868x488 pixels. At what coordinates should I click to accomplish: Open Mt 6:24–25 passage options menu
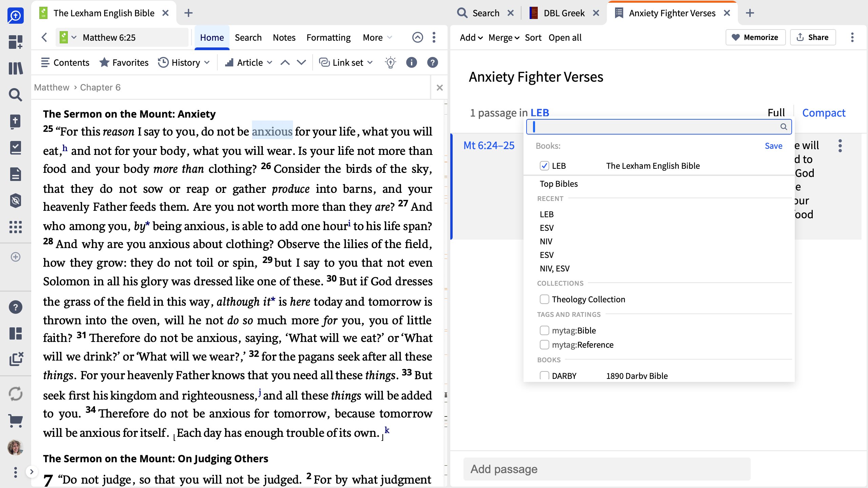pyautogui.click(x=840, y=146)
